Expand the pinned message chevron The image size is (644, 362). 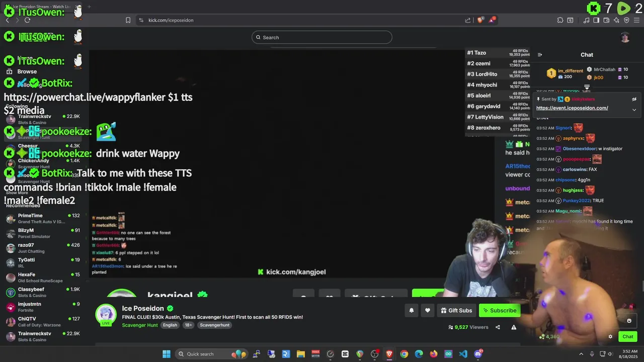(634, 110)
